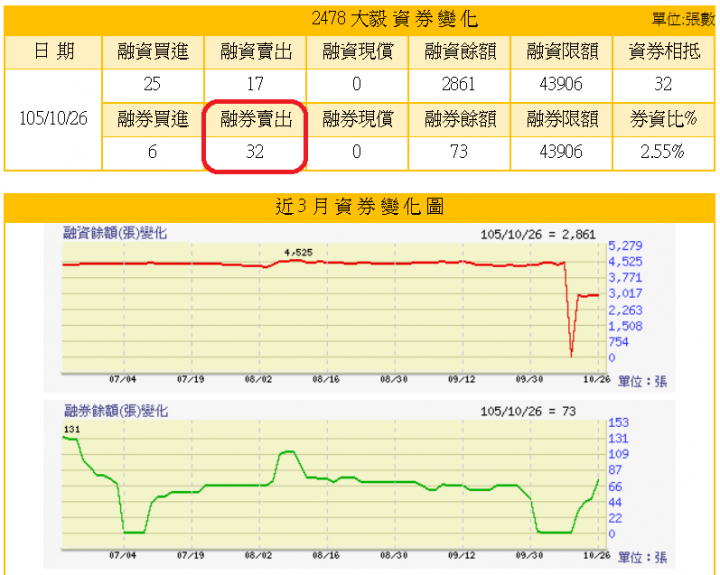Click the 5,279 axis label
Screen dimensions: 720x575
tap(625, 246)
